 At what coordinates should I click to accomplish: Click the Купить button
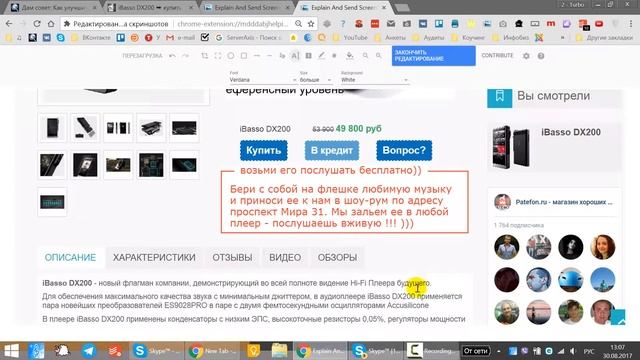tap(264, 150)
